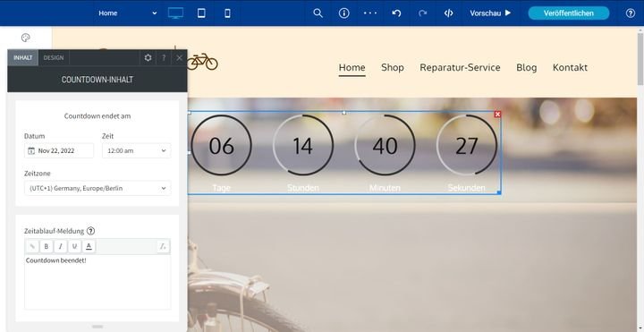
Task: Open the Home navigation link
Action: [352, 67]
